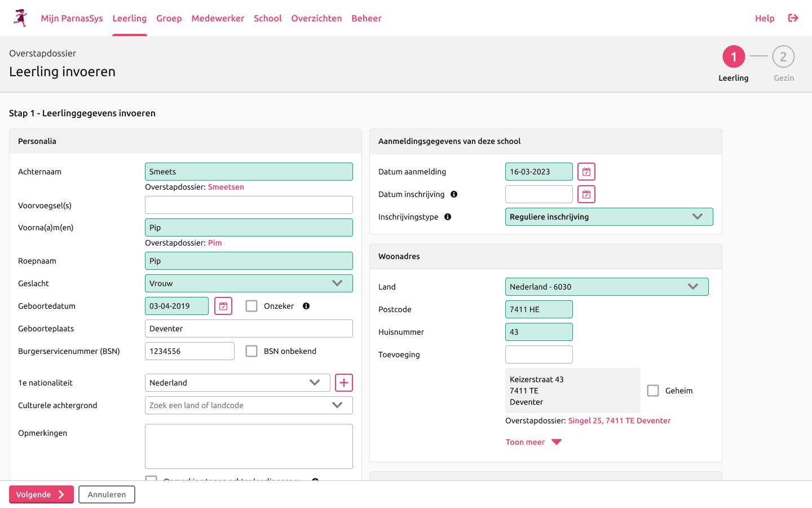Tick the Onzeker checkbox
This screenshot has width=812, height=508.
[x=251, y=306]
